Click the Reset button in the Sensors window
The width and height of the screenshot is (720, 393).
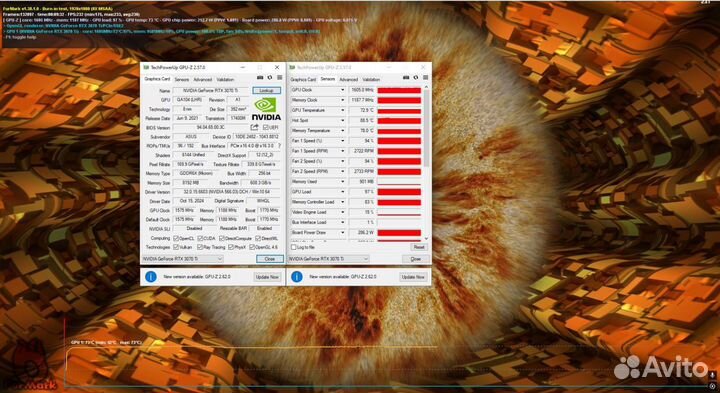tap(419, 247)
